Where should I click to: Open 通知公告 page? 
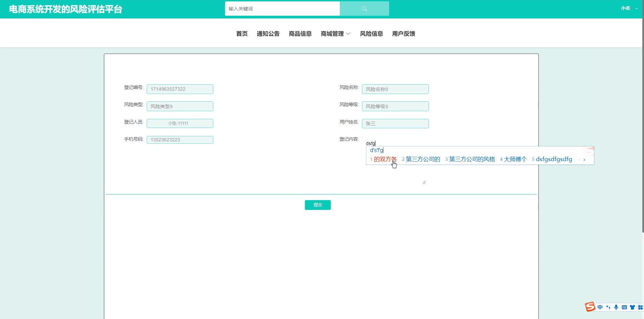[x=268, y=34]
